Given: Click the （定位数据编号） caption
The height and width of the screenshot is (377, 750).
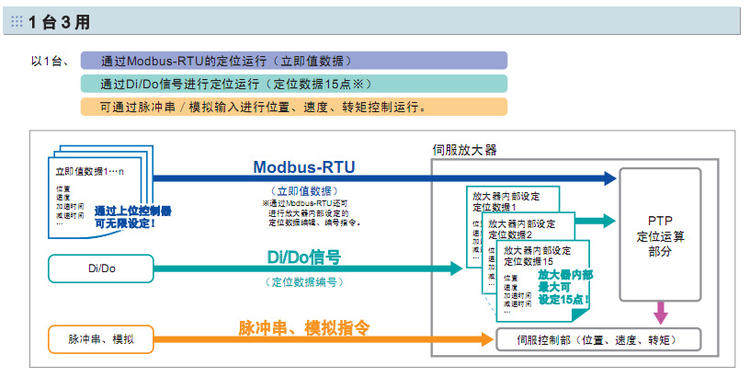Looking at the screenshot, I should (304, 282).
